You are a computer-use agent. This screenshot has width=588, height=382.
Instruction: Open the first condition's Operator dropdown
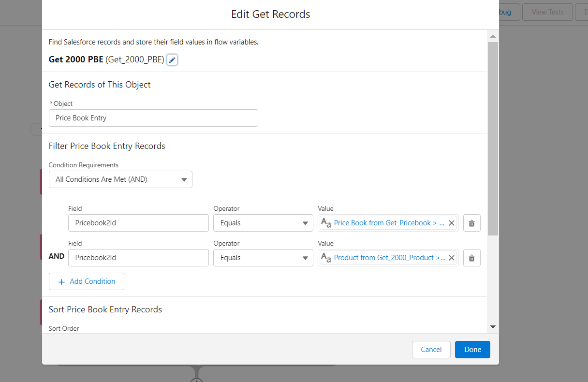coord(263,223)
